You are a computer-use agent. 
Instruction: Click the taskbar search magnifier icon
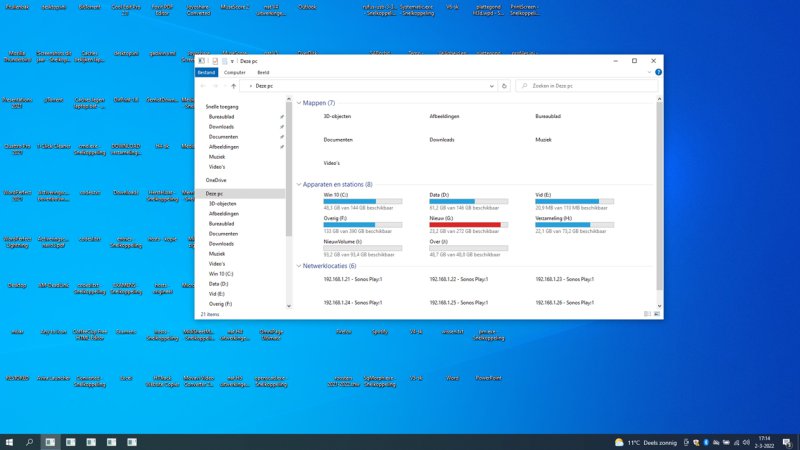tap(29, 441)
